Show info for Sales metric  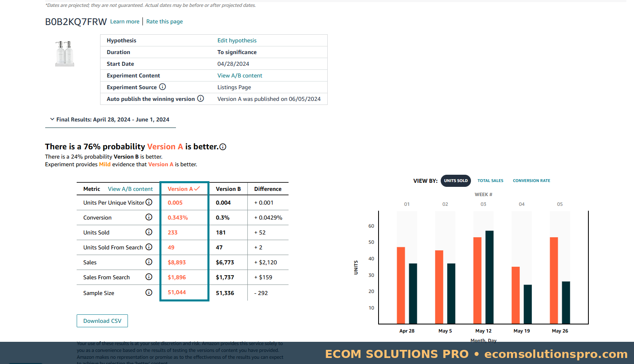point(149,262)
